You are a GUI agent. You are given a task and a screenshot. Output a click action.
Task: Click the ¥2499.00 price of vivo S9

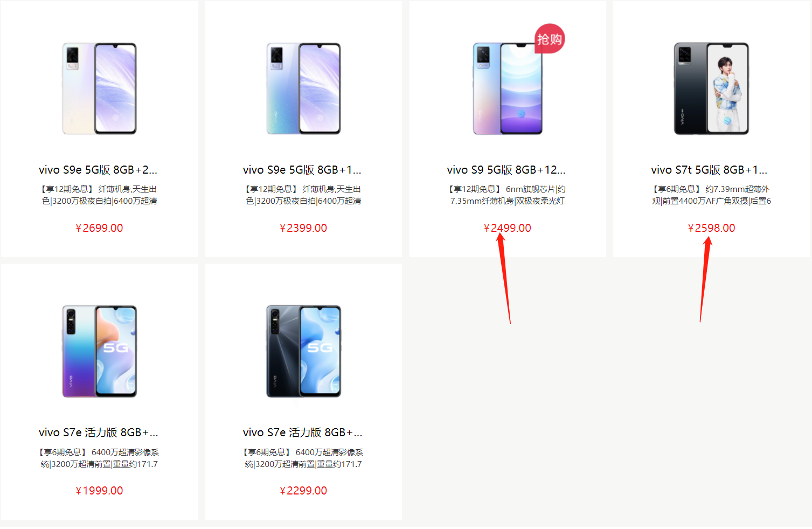click(507, 228)
